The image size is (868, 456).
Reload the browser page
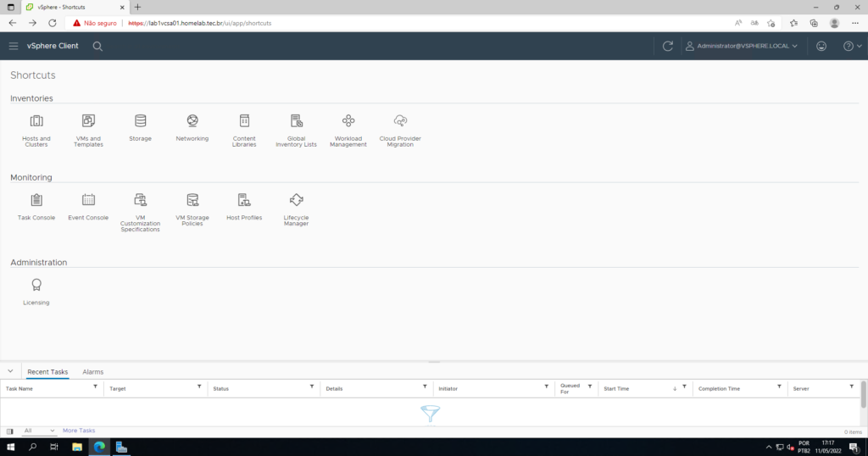point(52,23)
